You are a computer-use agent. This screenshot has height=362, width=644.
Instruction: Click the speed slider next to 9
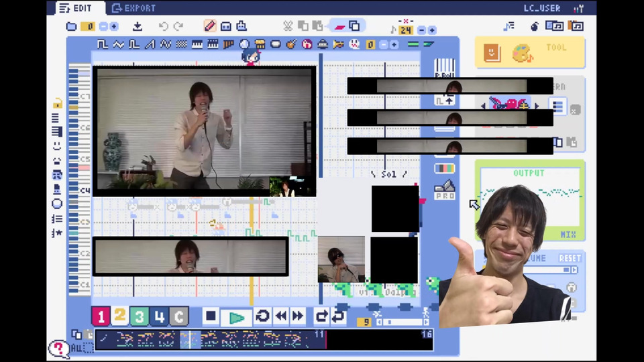[402, 322]
